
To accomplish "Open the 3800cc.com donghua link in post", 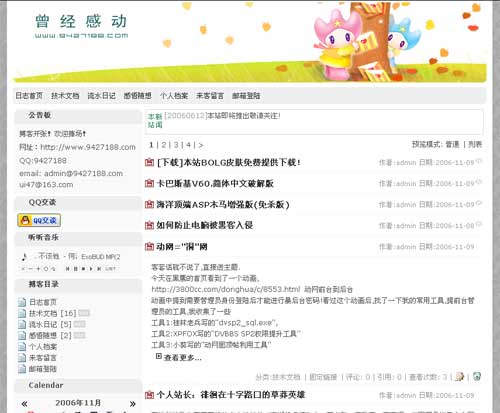I will (226, 289).
